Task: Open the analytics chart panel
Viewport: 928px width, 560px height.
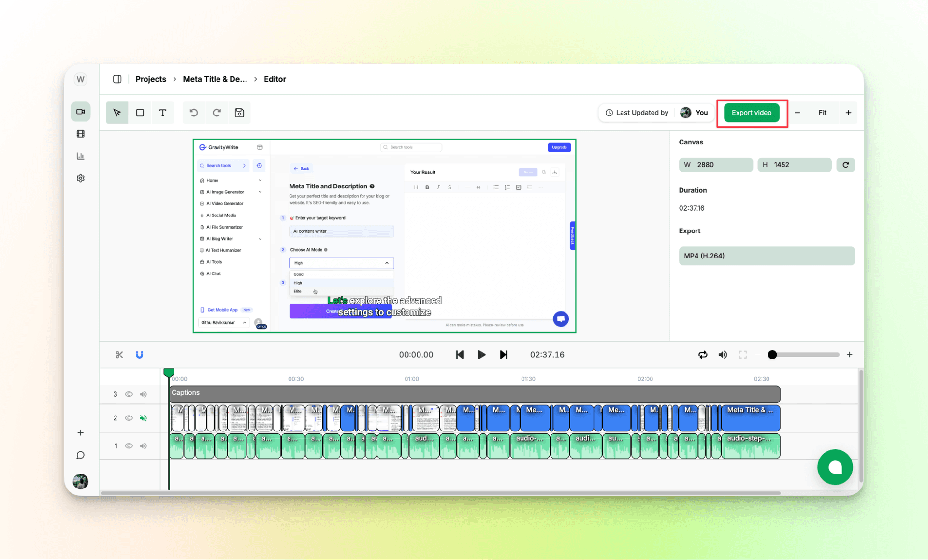Action: 80,156
